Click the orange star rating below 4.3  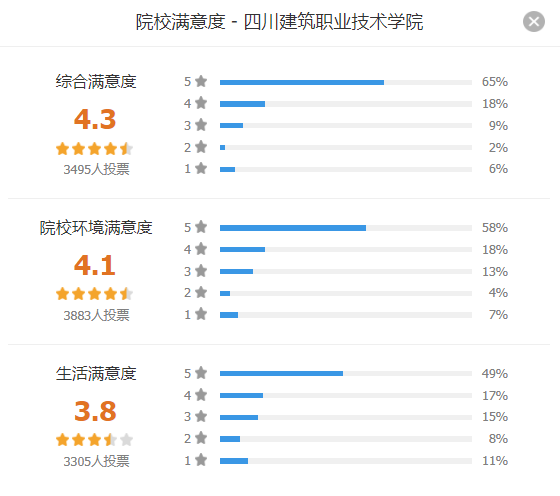95,149
